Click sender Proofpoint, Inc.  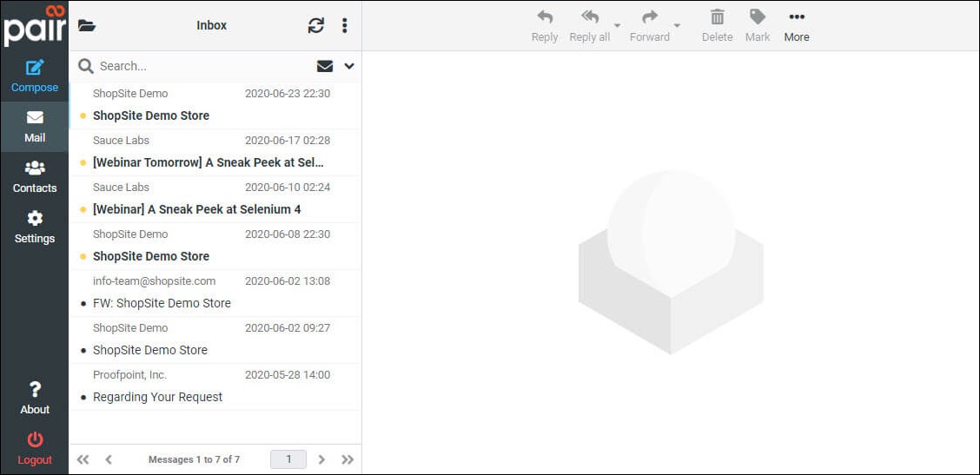point(130,375)
